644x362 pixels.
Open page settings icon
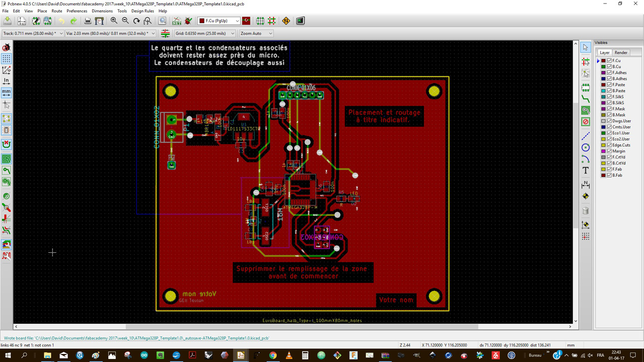coord(22,21)
